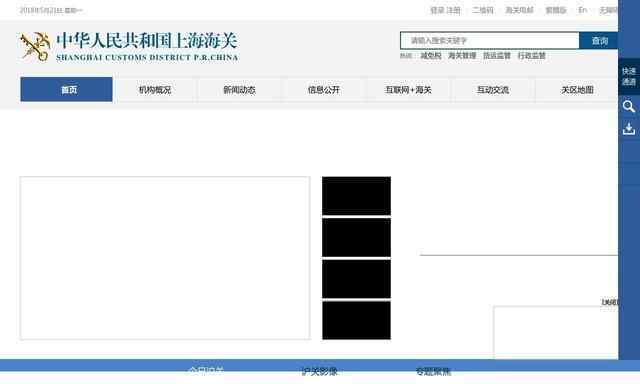Open the magnifier search icon in the sidebar
The width and height of the screenshot is (640, 384).
(x=629, y=107)
